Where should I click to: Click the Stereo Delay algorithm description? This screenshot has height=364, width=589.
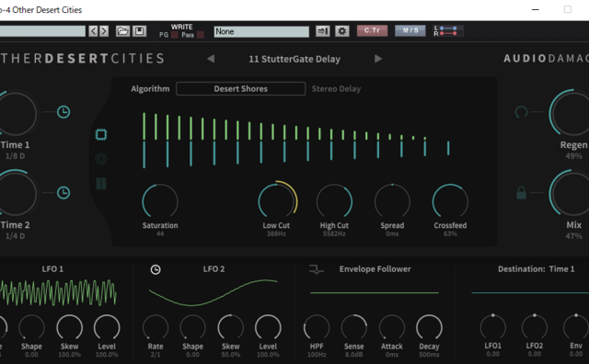click(336, 89)
